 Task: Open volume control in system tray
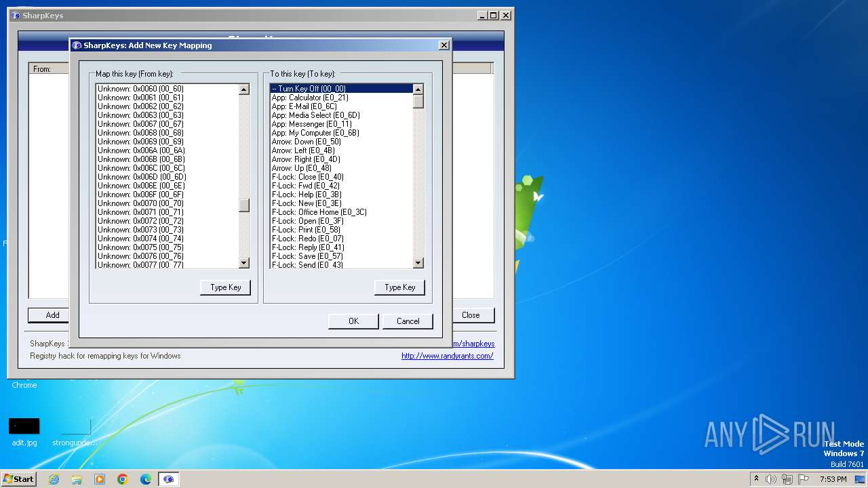pyautogui.click(x=771, y=479)
